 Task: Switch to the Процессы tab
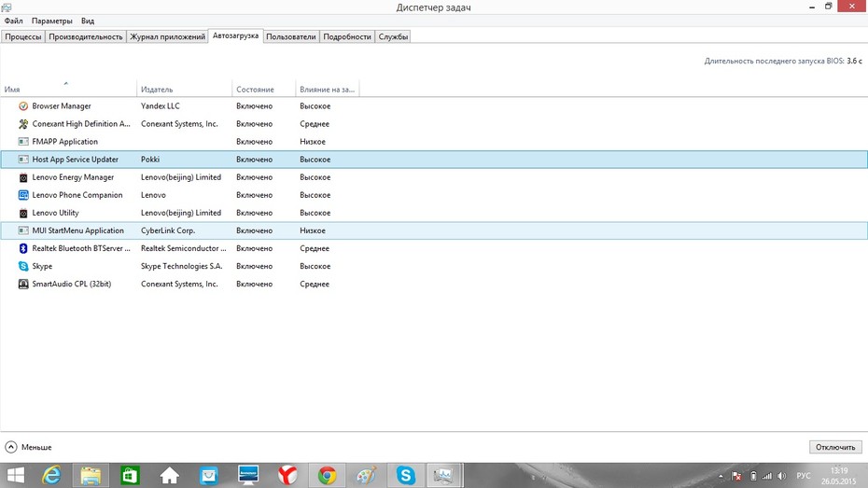23,36
